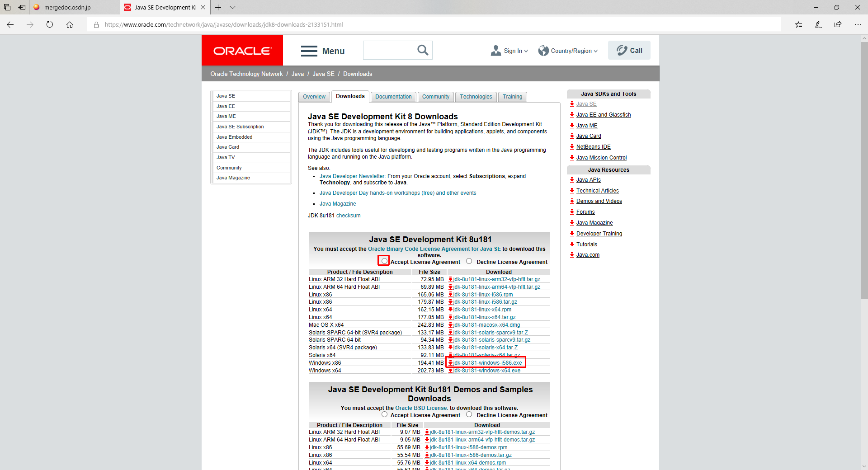Screen dimensions: 868x470
Task: Download jdk-8u181-windows-i586.exe
Action: pyautogui.click(x=487, y=363)
